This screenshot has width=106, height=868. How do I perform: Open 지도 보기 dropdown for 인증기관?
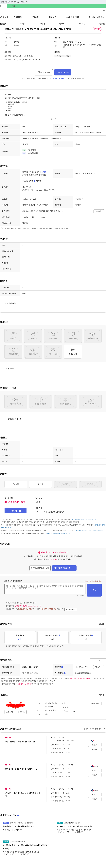(x=98, y=667)
